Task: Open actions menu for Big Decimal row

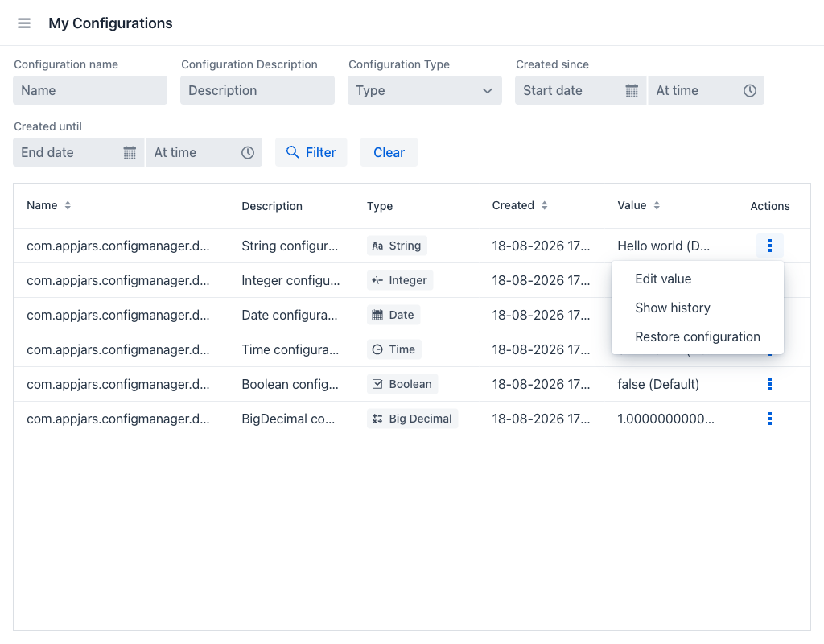Action: tap(770, 419)
